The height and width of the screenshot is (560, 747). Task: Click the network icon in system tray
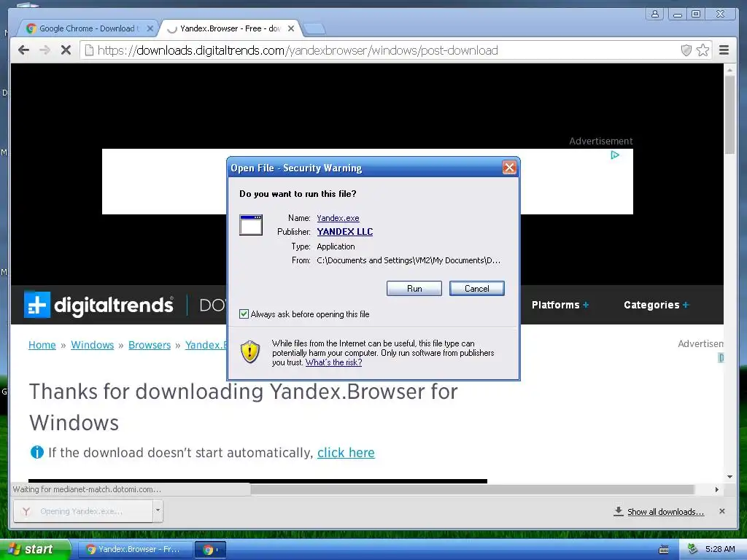(x=693, y=549)
